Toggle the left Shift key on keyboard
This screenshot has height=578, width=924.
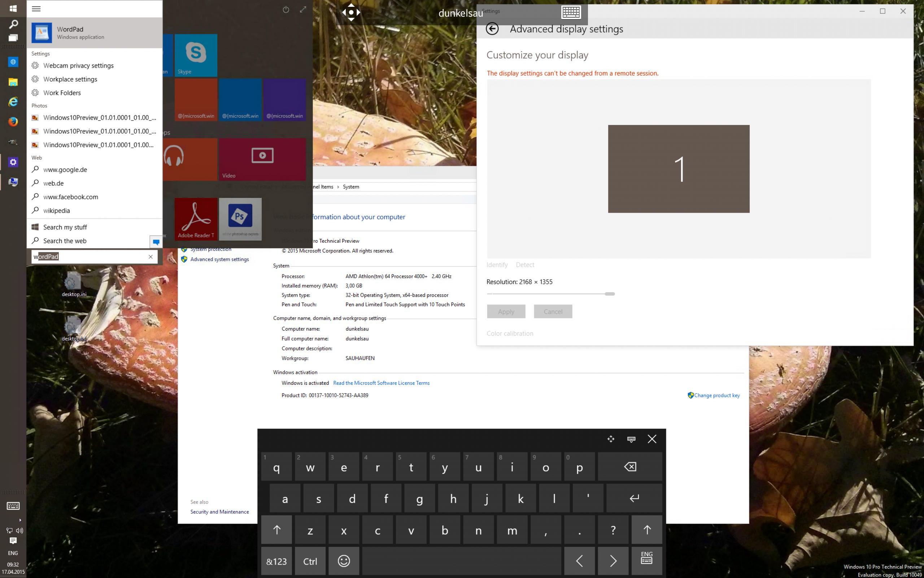coord(276,530)
